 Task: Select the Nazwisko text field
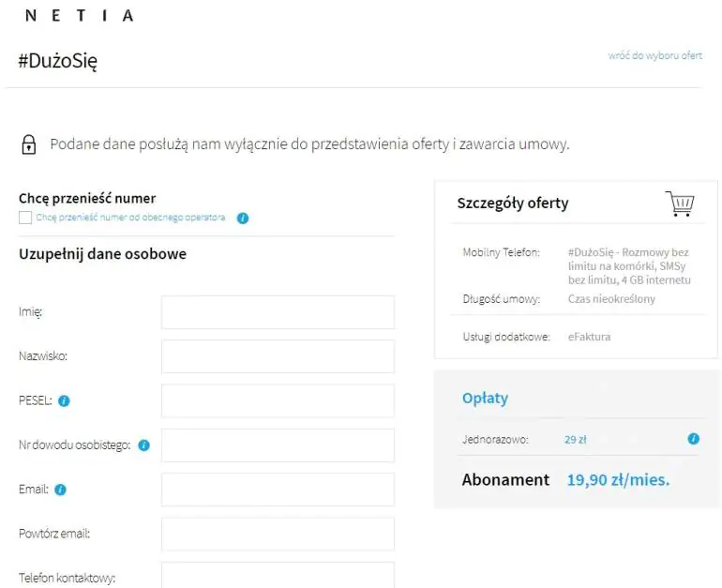pos(278,356)
